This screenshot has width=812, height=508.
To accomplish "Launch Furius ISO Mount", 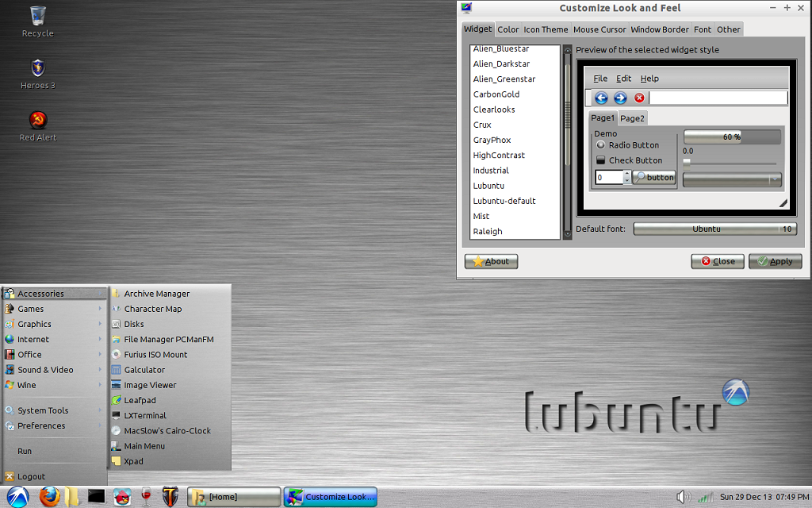I will [x=170, y=355].
